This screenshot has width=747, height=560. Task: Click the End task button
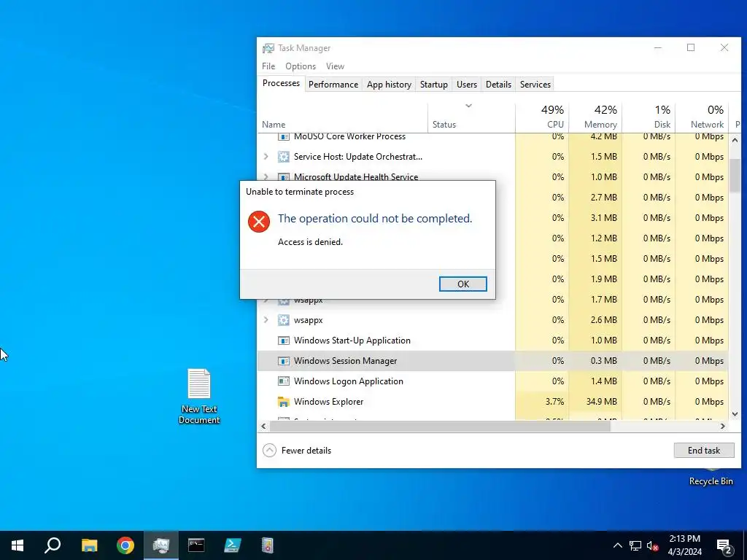(x=704, y=450)
